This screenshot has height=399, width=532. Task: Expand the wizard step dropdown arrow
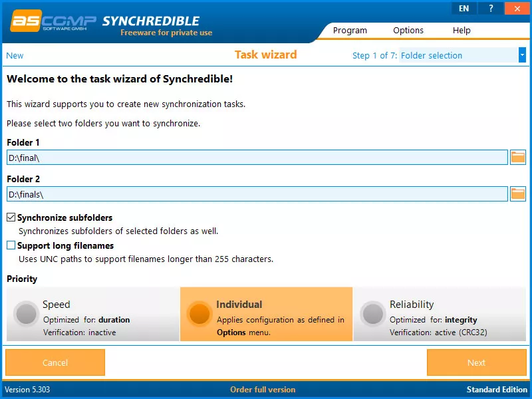coord(522,55)
